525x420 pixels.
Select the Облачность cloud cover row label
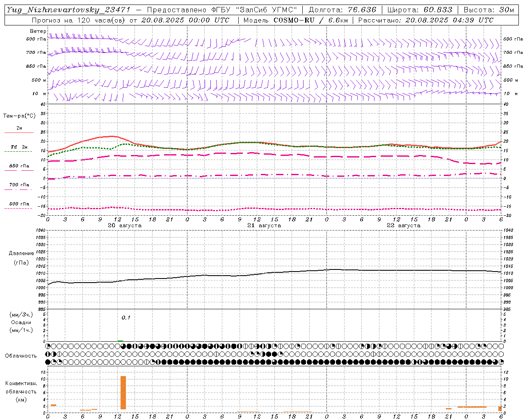[21, 356]
